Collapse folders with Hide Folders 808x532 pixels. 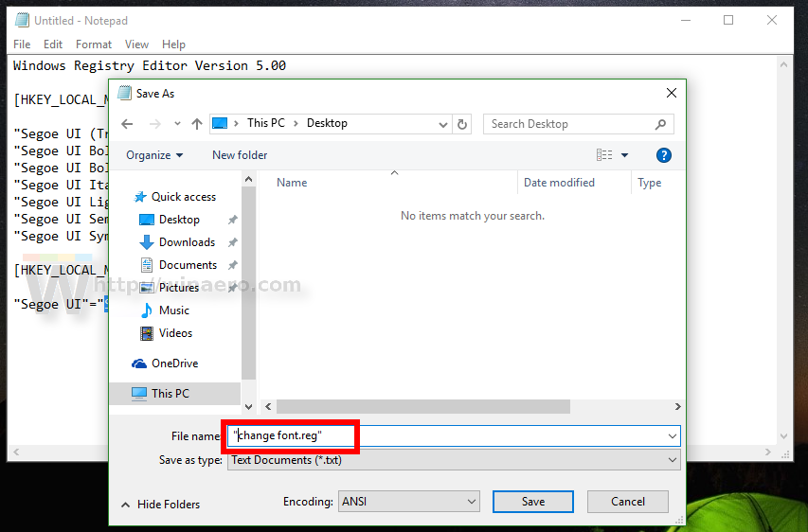pos(161,505)
